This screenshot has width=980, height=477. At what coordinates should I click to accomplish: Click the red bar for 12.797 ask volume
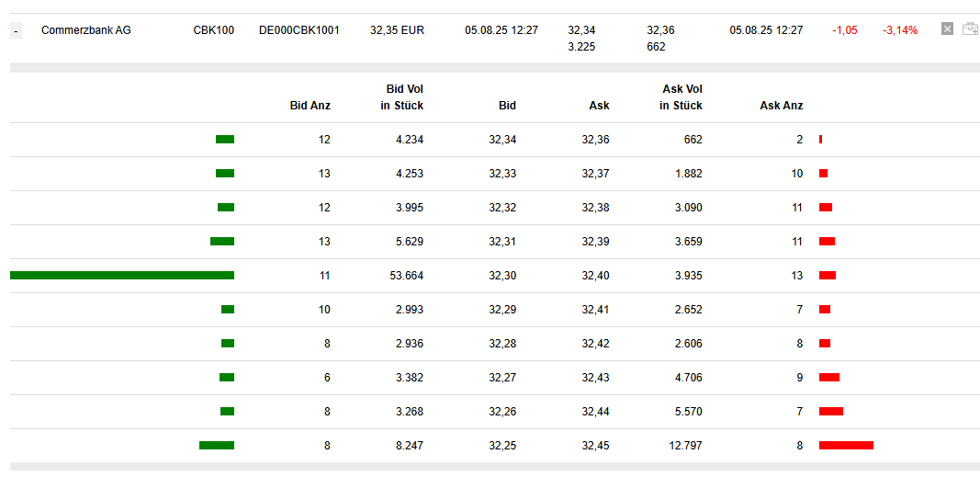coord(846,445)
